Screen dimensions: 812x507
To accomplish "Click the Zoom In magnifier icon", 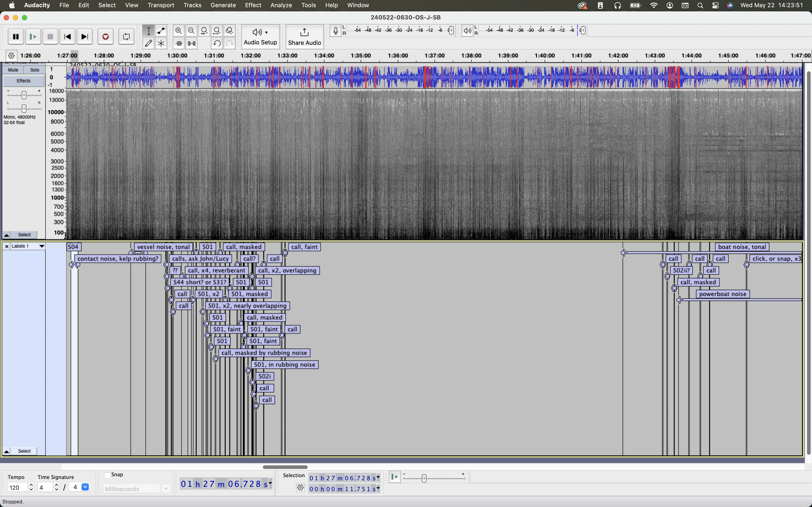I will 179,31.
